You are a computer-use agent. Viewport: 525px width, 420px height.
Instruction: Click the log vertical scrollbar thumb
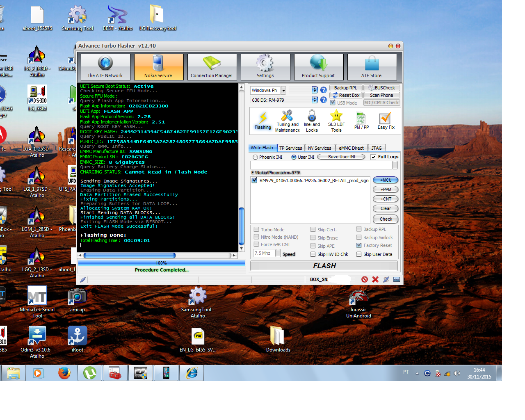242,227
